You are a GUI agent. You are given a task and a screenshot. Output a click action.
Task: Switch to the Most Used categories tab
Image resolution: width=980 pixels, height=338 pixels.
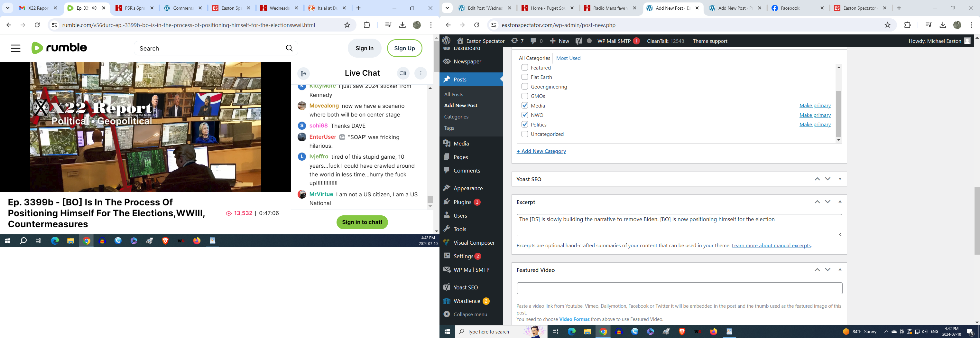click(x=568, y=58)
